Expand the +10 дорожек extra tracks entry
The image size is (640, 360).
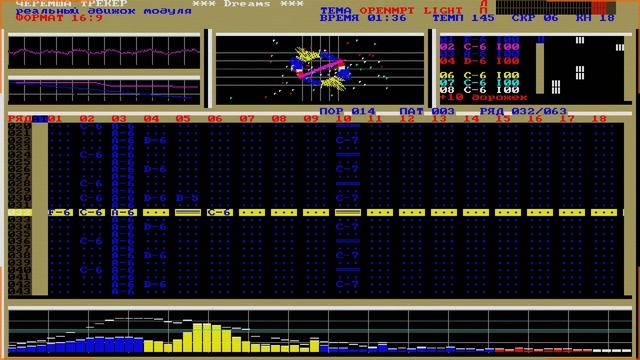click(x=484, y=98)
